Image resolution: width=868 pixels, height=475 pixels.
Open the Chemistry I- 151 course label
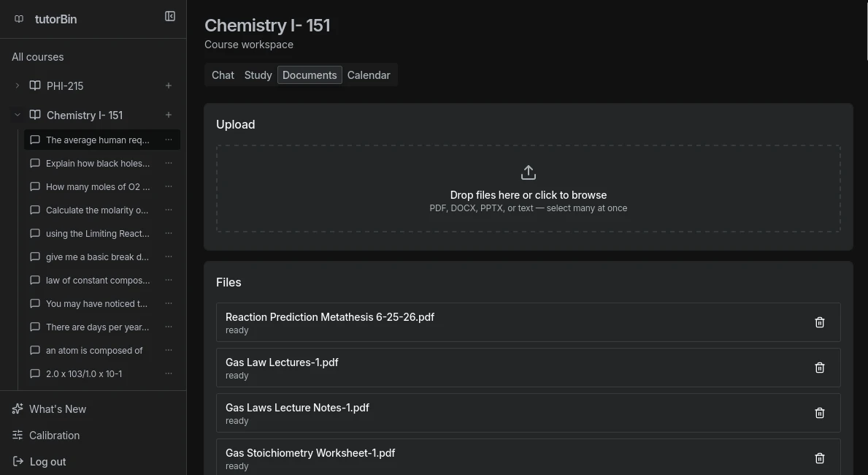pyautogui.click(x=85, y=115)
